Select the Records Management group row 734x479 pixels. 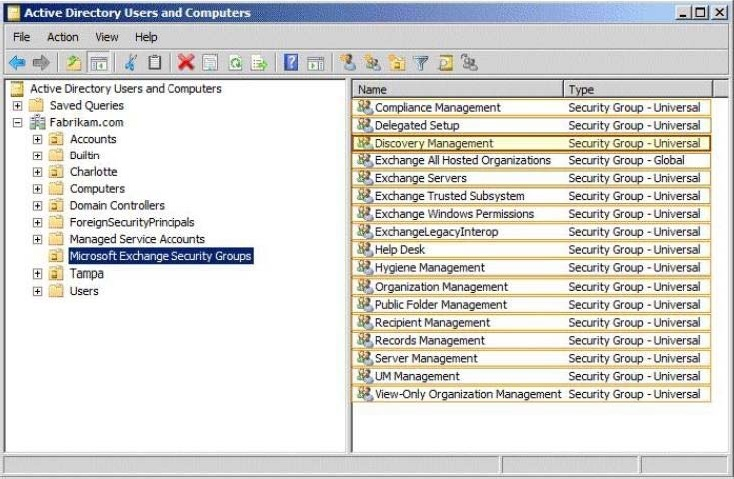(x=531, y=340)
